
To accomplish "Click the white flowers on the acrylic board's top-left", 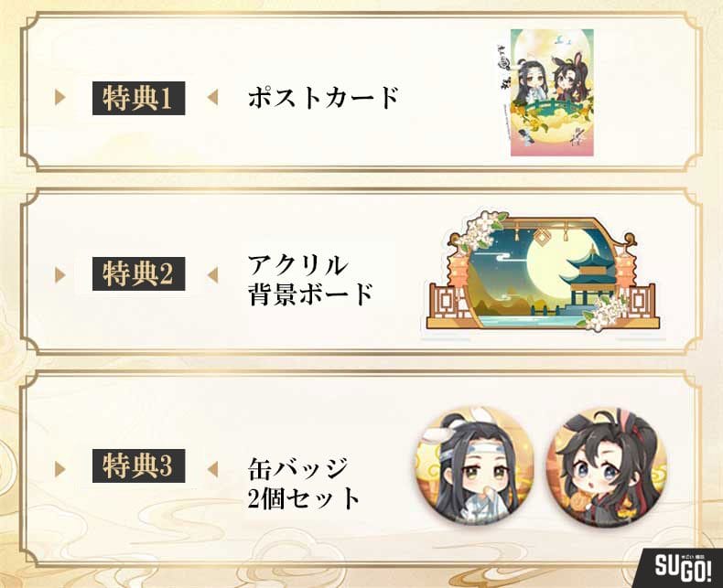I will tap(485, 227).
